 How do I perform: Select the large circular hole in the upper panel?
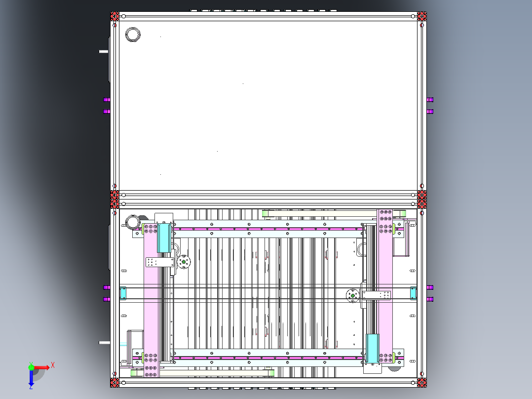[x=133, y=35]
